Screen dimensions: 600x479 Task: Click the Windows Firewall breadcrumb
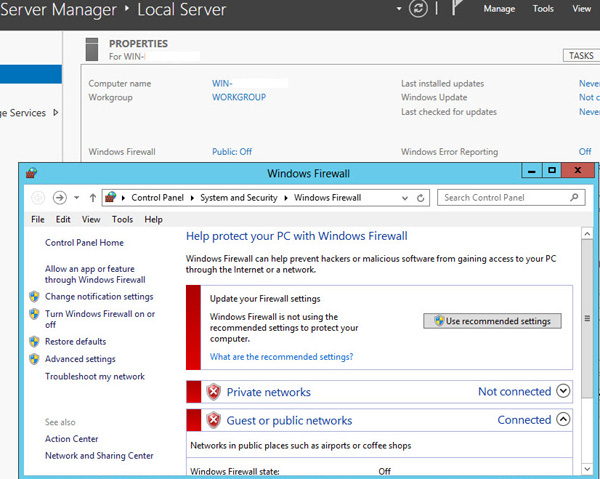pos(327,198)
